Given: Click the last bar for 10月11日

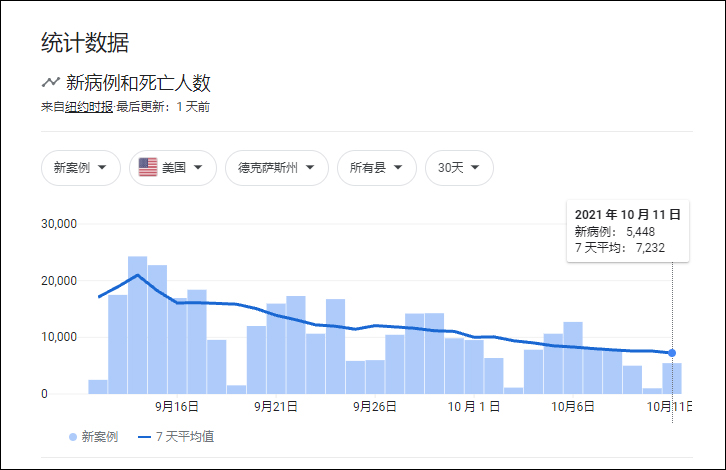Looking at the screenshot, I should 672,378.
